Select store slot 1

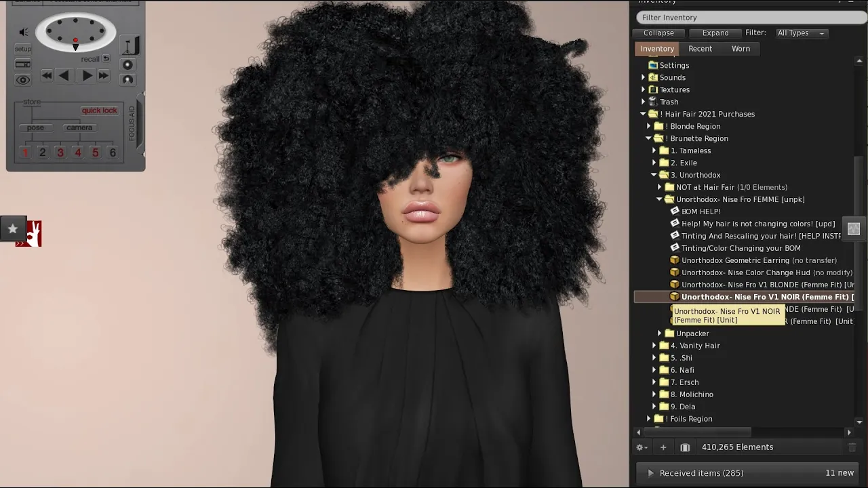pos(25,152)
